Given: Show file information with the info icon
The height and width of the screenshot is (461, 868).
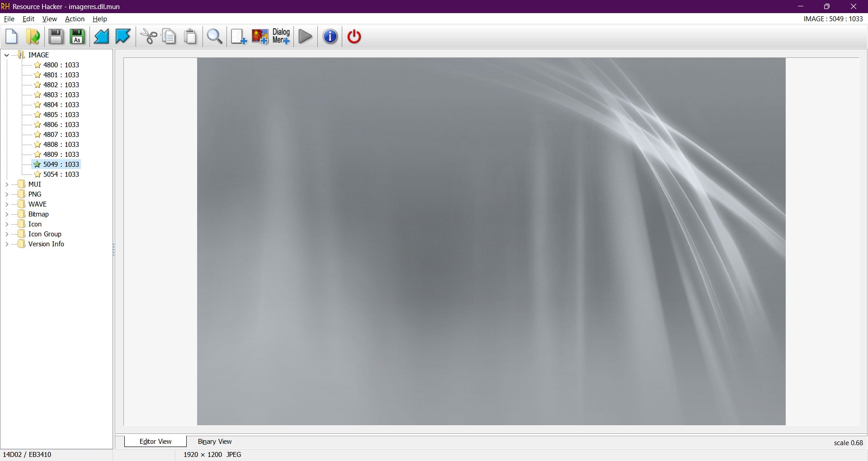Looking at the screenshot, I should coord(330,37).
